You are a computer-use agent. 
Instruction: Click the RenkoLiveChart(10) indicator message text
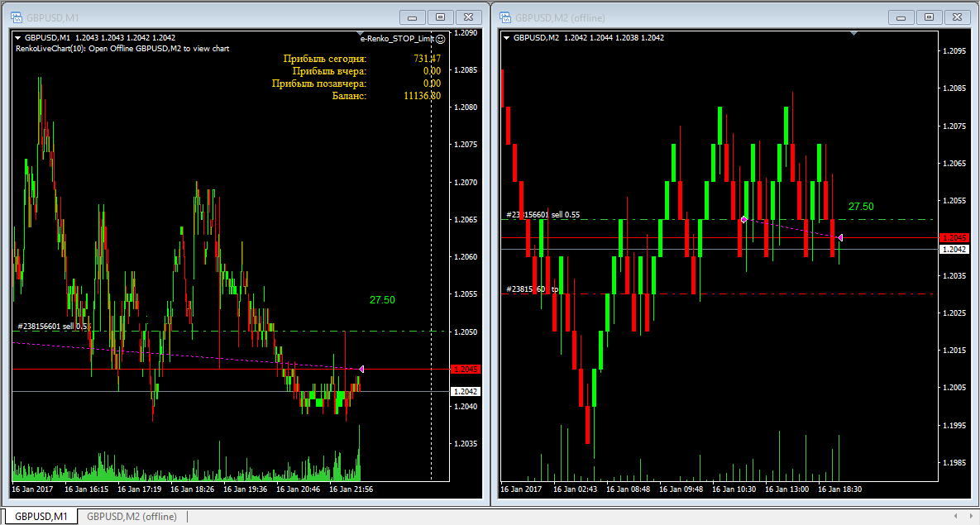pos(122,49)
